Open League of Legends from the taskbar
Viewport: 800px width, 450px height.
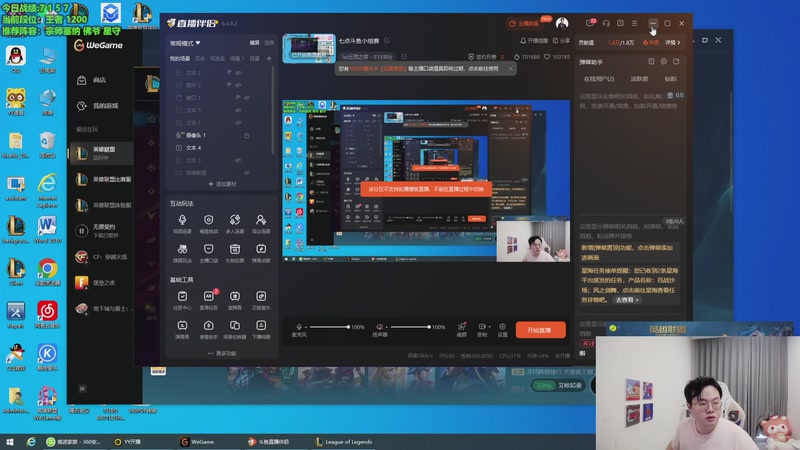point(344,442)
